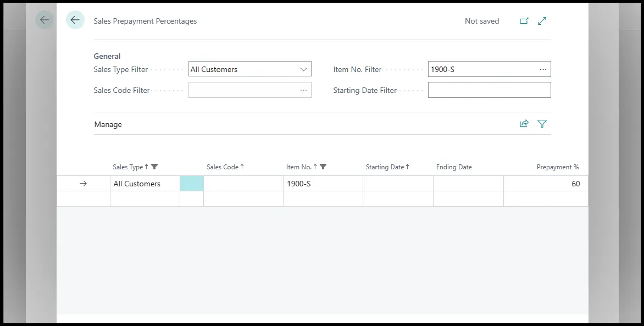Click the Ending Date column header
Image resolution: width=644 pixels, height=326 pixels.
[x=454, y=167]
